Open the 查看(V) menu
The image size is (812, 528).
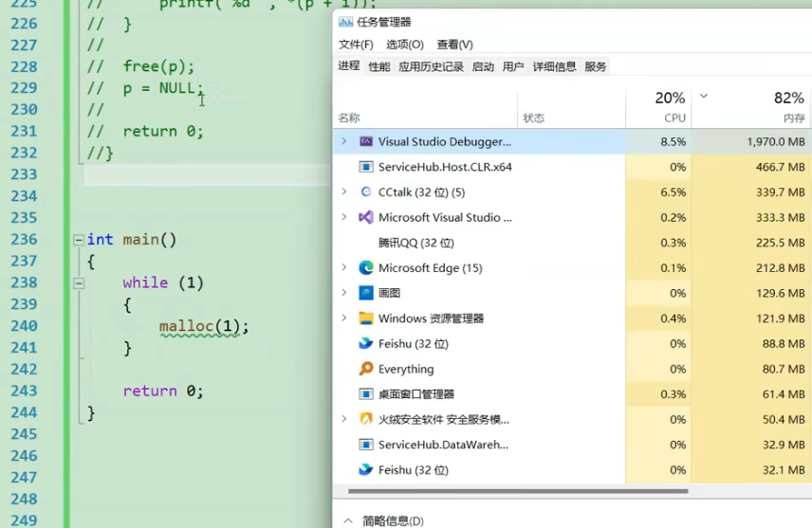pyautogui.click(x=454, y=45)
